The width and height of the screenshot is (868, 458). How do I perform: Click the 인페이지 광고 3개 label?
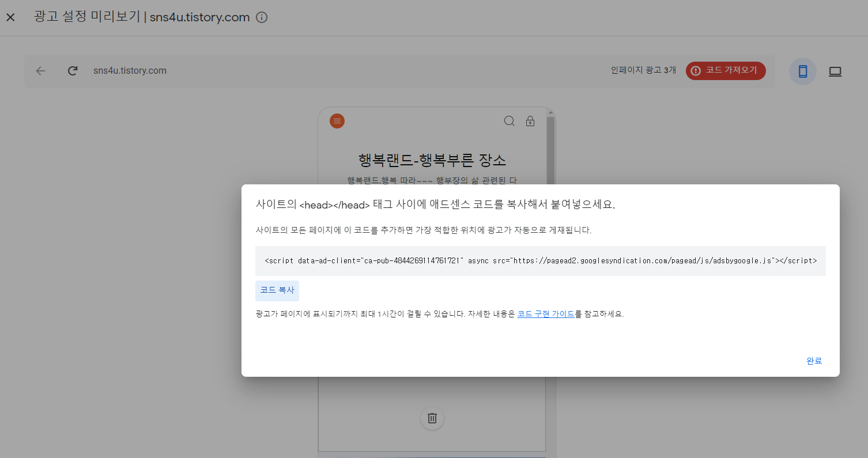(644, 70)
